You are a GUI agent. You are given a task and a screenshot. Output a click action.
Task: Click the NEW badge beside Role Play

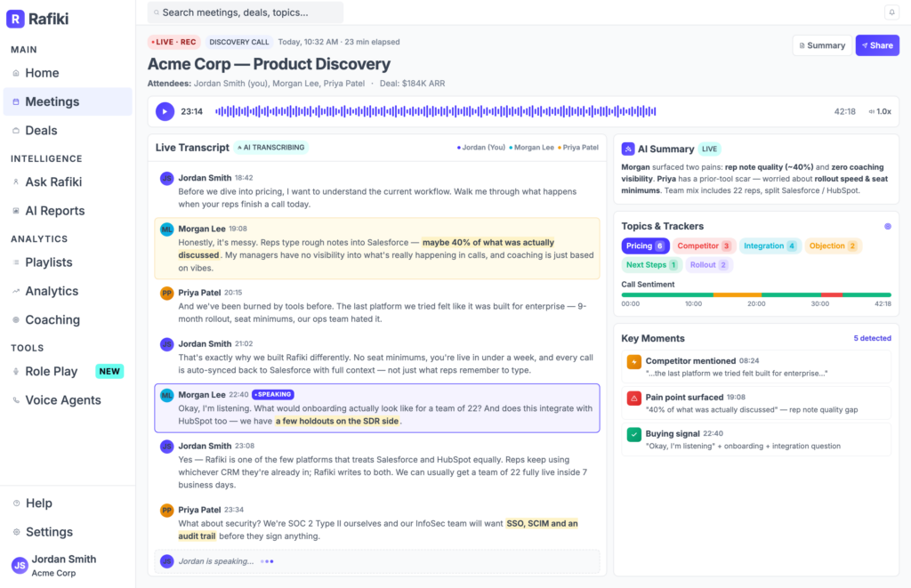coord(109,371)
